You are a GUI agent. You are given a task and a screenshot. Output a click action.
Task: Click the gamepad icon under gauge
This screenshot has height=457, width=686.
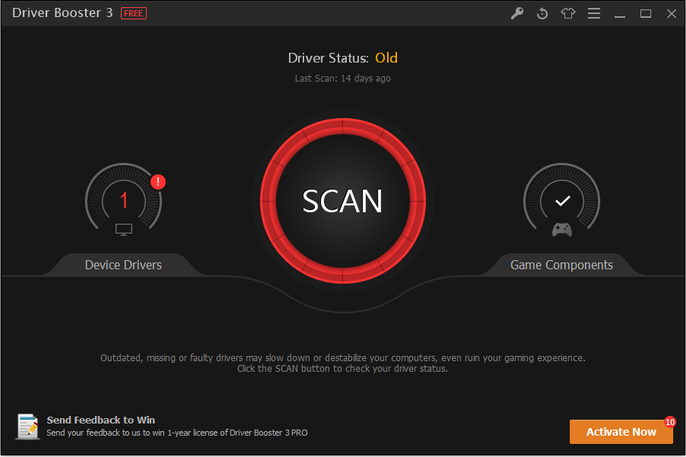tap(562, 230)
